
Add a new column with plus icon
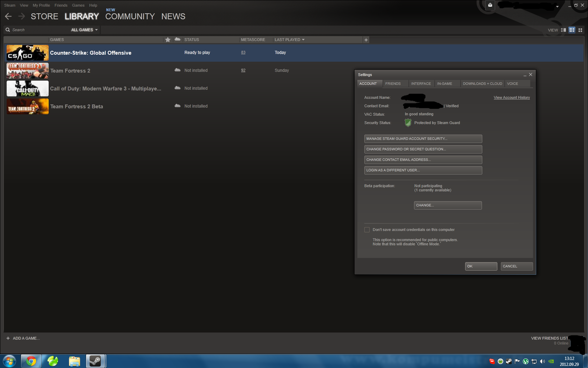[x=366, y=40]
